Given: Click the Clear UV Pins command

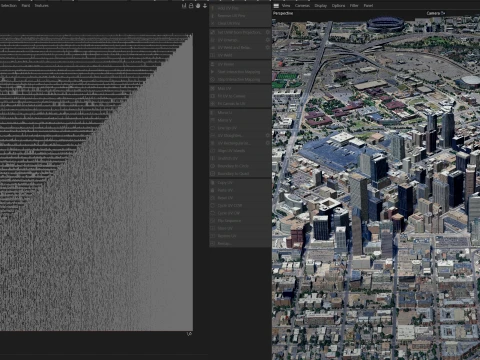Looking at the screenshot, I should 240,23.
